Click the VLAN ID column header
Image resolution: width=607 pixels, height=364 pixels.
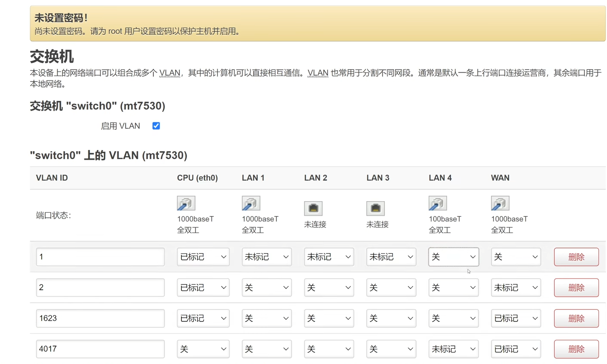tap(52, 178)
